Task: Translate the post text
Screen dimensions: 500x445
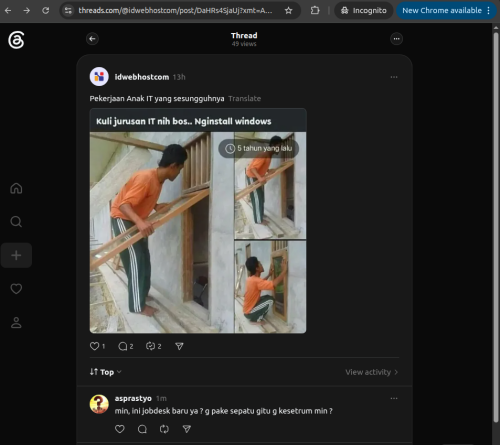Action: pyautogui.click(x=245, y=99)
